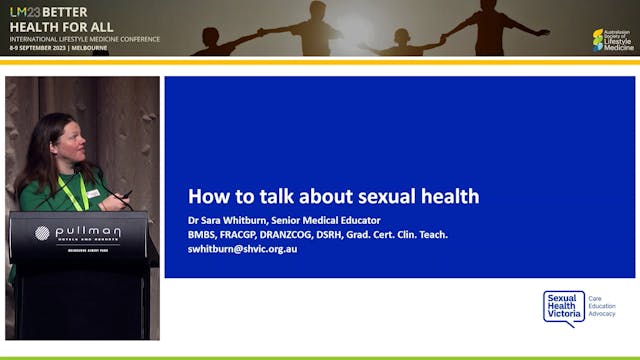Image resolution: width=640 pixels, height=360 pixels.
Task: Click the 8-9 September 2023 Melbourne date text
Action: 58,48
